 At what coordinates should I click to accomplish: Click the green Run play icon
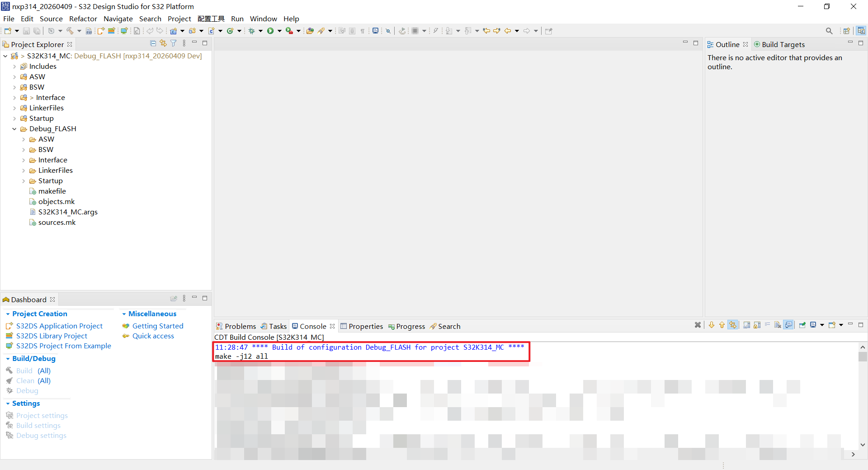click(x=270, y=31)
